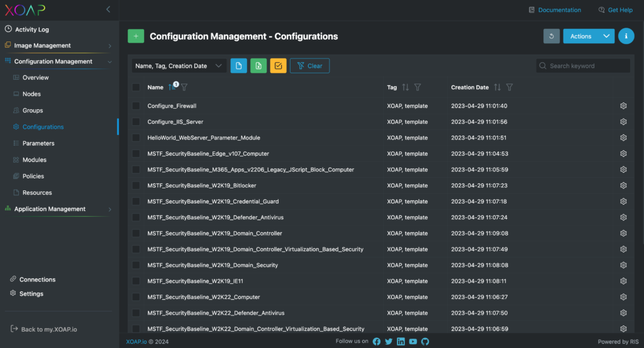Click the blue document export icon
The width and height of the screenshot is (644, 348).
238,66
